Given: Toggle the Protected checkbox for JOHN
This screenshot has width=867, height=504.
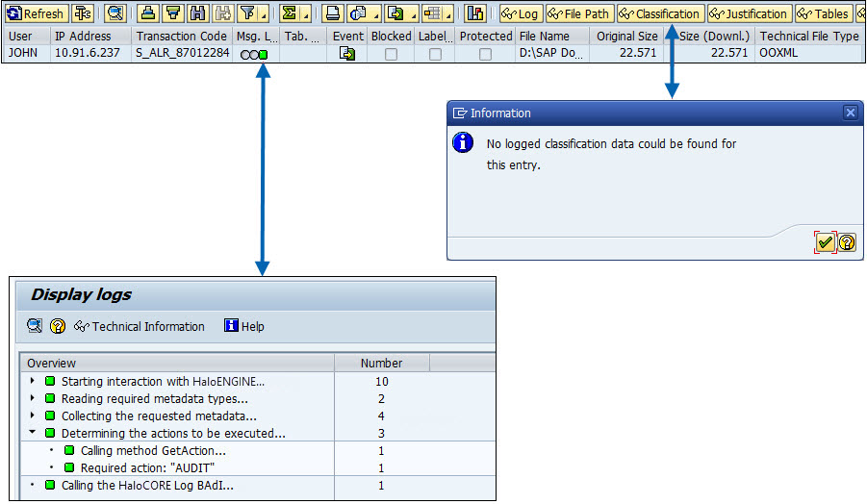Looking at the screenshot, I should coord(485,54).
